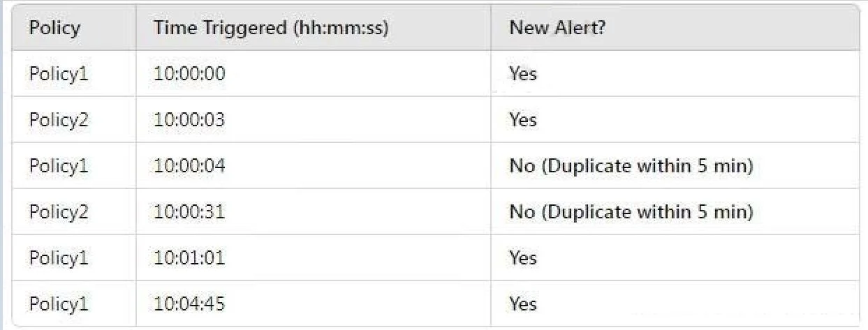Select Policy2 in the 10:00:31 row
The image size is (868, 330).
click(x=59, y=212)
